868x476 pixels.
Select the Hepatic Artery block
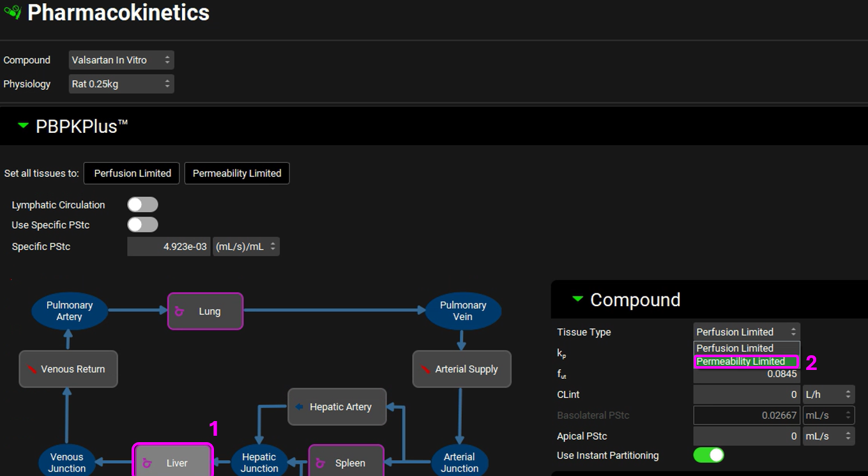point(337,407)
